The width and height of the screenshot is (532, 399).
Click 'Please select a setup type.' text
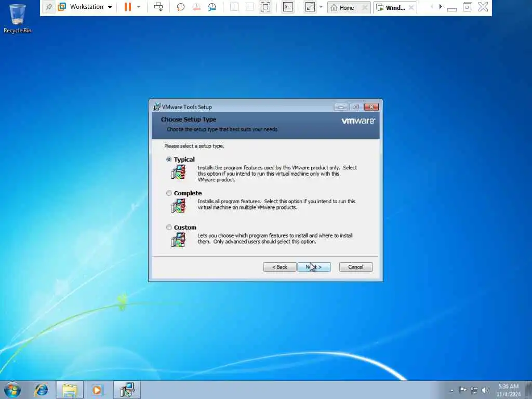pos(194,146)
